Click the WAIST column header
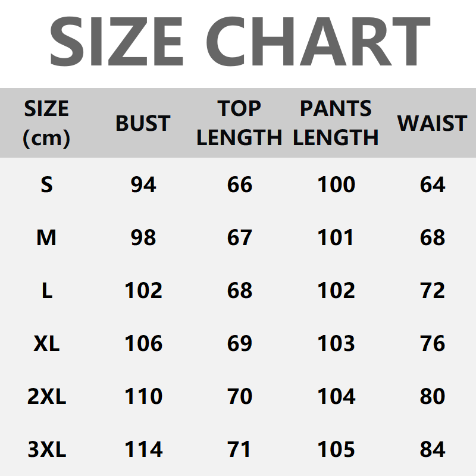The image size is (476, 476). 432,123
